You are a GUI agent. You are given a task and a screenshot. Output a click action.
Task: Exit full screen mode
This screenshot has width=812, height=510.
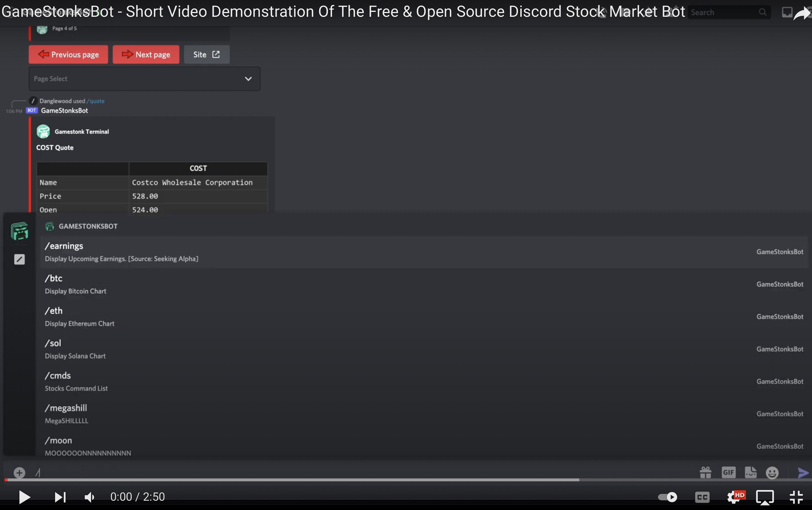coord(796,497)
